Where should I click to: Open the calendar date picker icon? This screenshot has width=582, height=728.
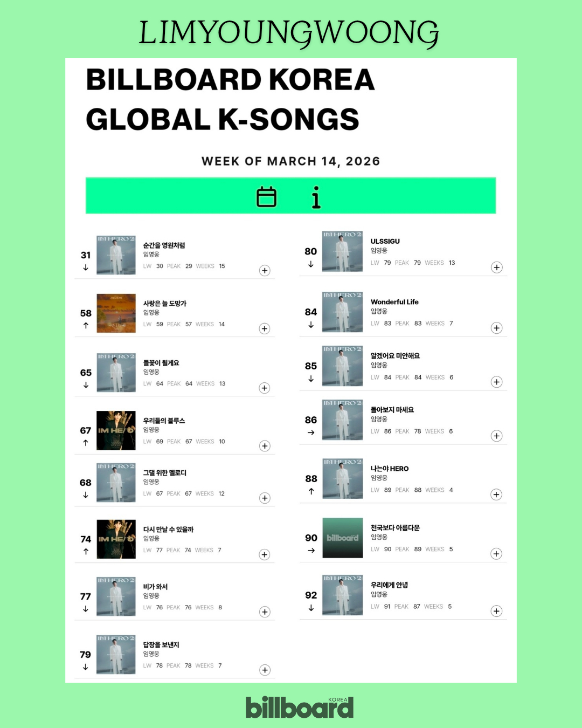point(266,197)
